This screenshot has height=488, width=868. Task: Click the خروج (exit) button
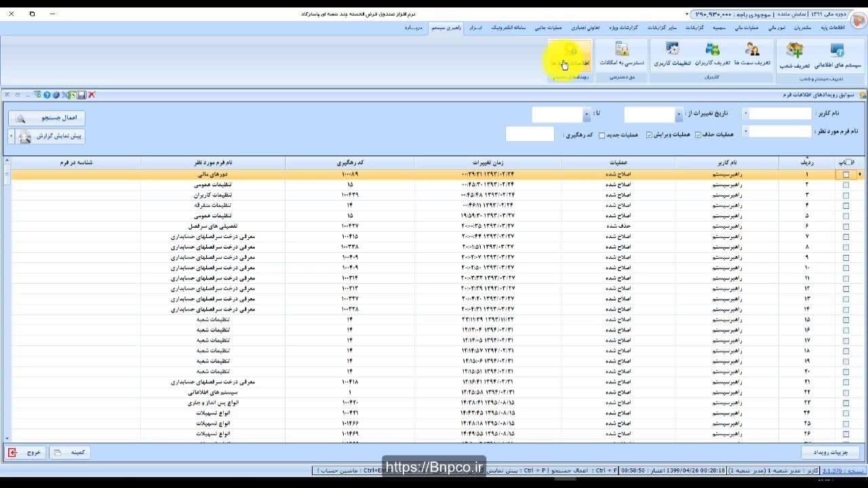coord(25,452)
